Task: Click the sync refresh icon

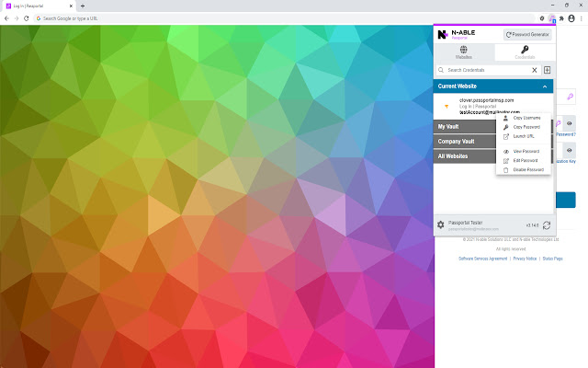Action: coord(548,224)
